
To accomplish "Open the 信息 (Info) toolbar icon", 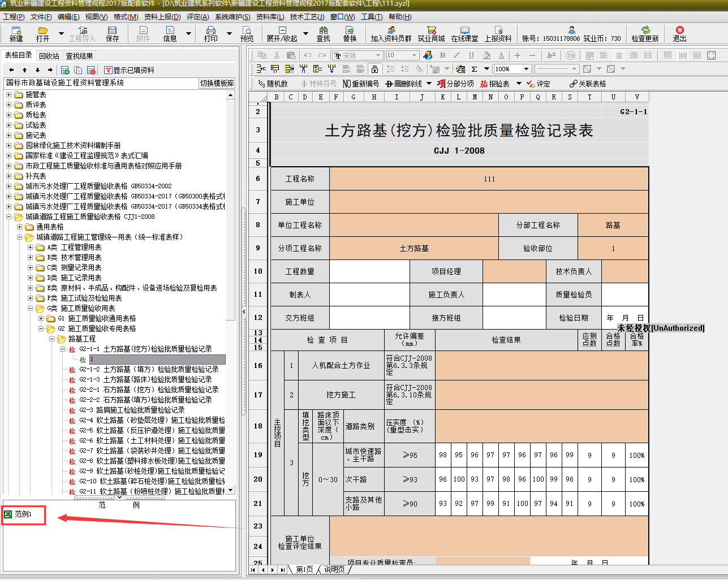I will (x=170, y=34).
